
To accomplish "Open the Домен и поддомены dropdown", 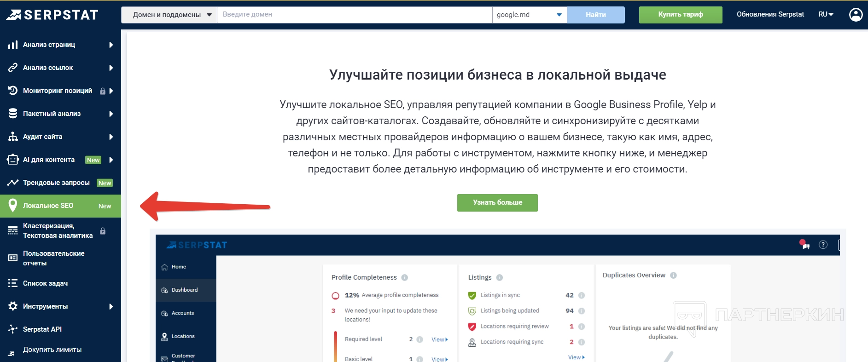I will point(169,15).
